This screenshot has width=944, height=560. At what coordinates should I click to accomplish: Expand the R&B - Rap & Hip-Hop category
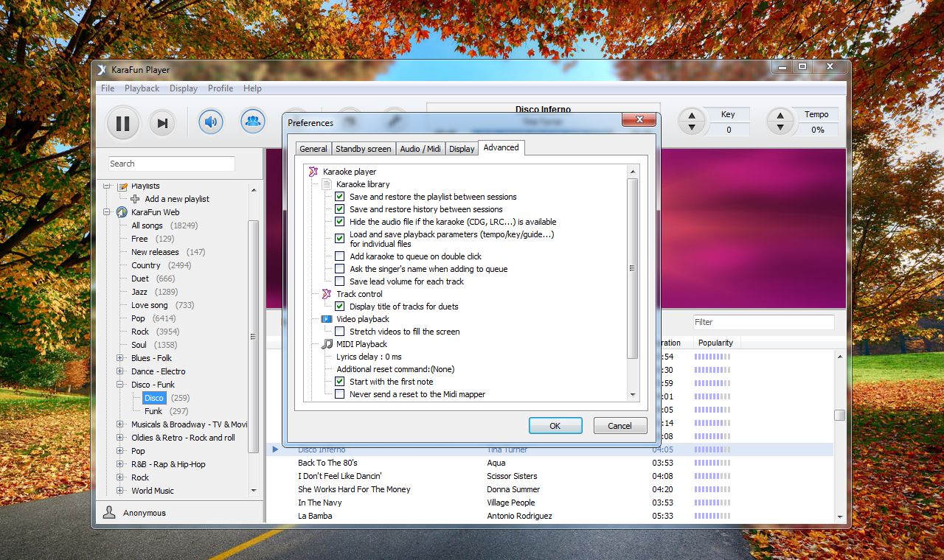[120, 464]
